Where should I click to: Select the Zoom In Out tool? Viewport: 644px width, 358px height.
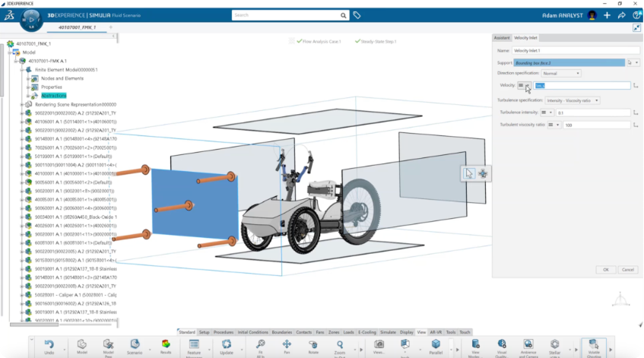[340, 344]
